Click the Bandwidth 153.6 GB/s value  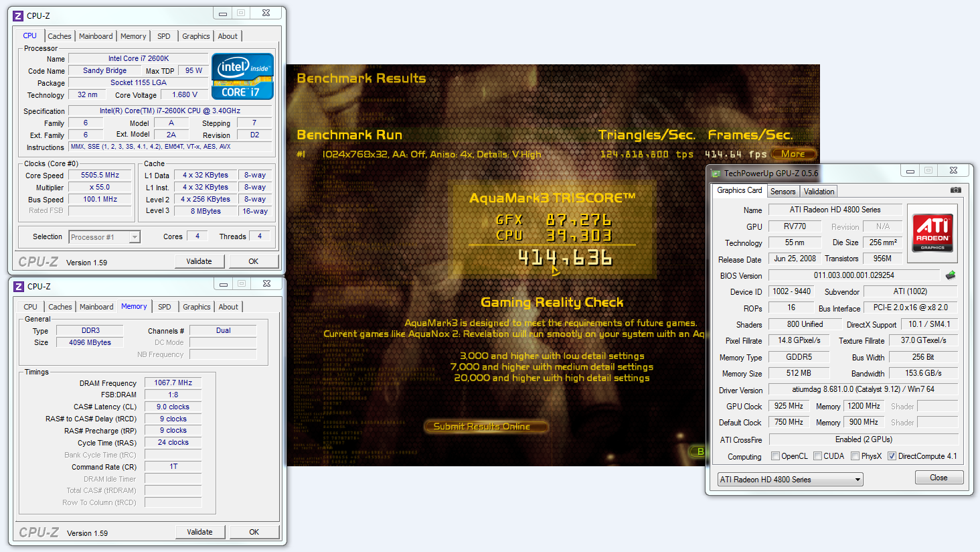point(923,373)
